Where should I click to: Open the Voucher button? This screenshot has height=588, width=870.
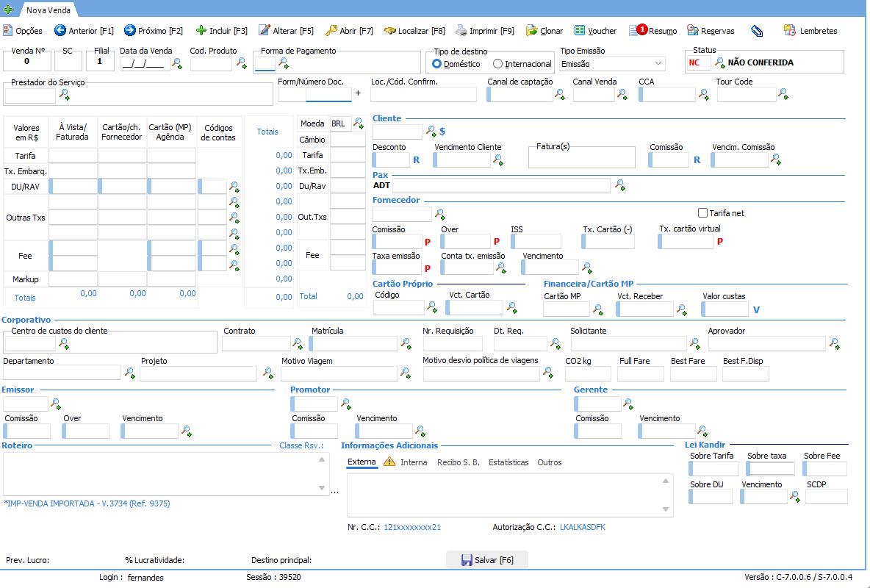point(595,31)
